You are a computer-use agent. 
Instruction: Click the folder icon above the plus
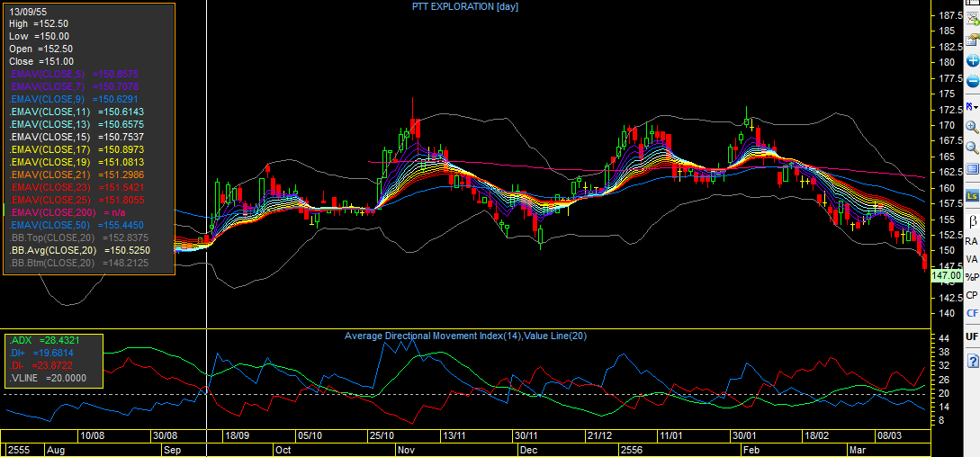973,40
